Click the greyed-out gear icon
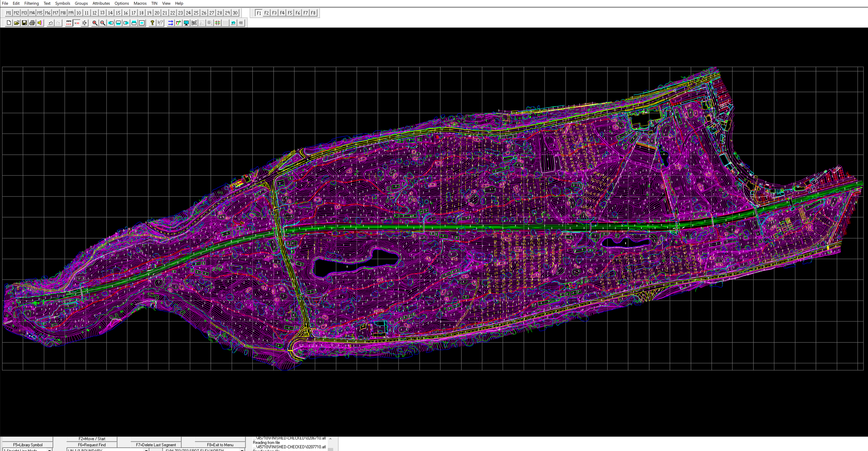The height and width of the screenshot is (451, 868). tap(210, 23)
